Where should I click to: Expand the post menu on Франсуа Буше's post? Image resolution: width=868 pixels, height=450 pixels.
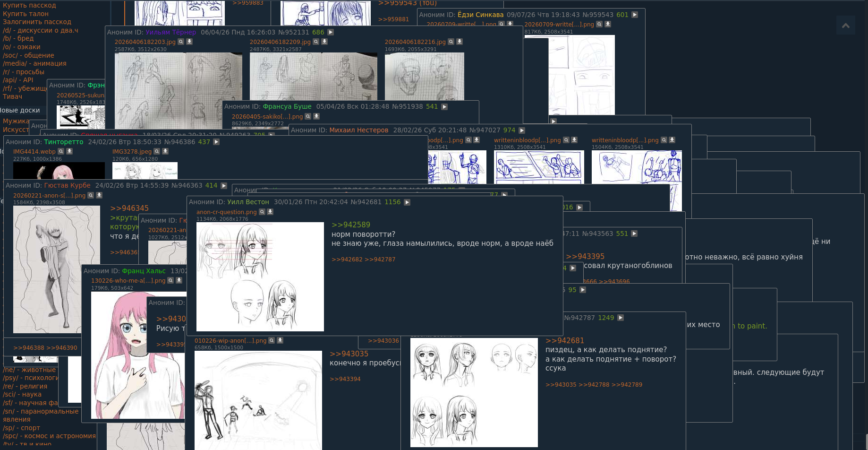[x=444, y=107]
